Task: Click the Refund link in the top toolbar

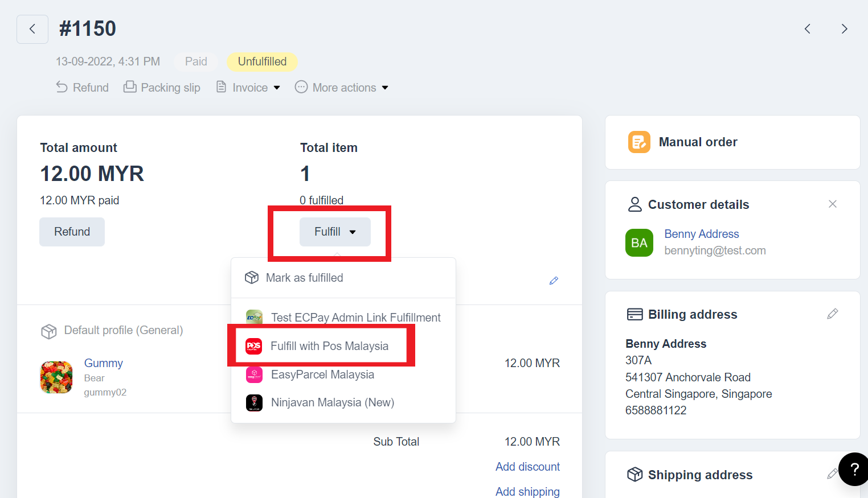Action: 83,87
